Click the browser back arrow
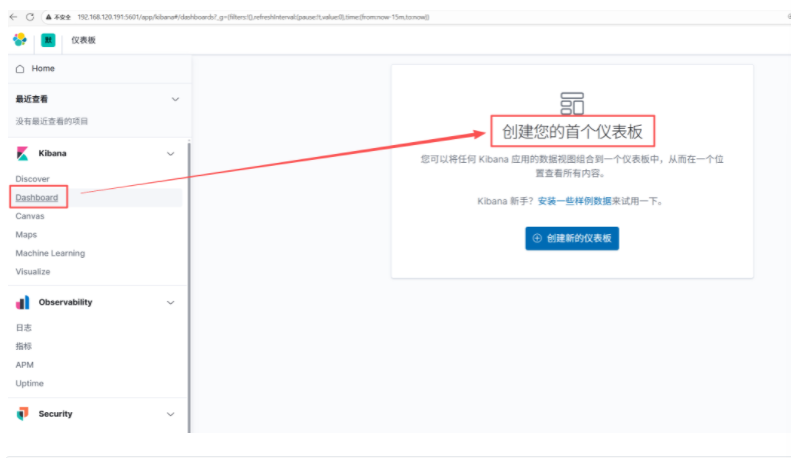 coord(12,17)
